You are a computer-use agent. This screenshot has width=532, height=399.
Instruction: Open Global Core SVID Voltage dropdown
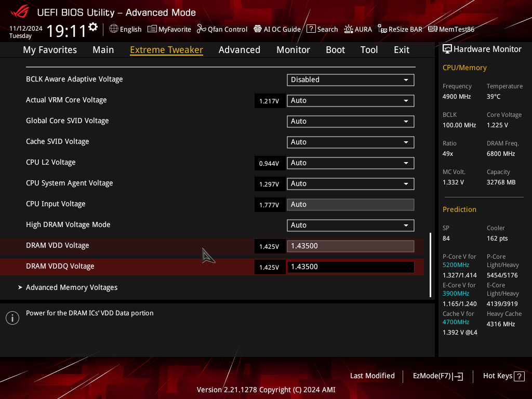351,121
